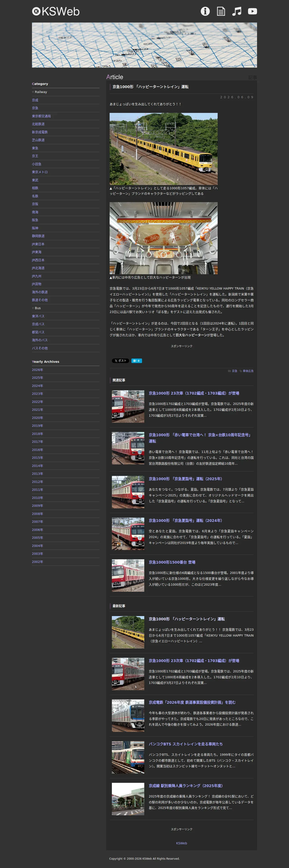Open the 2026年 yearly archive

point(37,370)
